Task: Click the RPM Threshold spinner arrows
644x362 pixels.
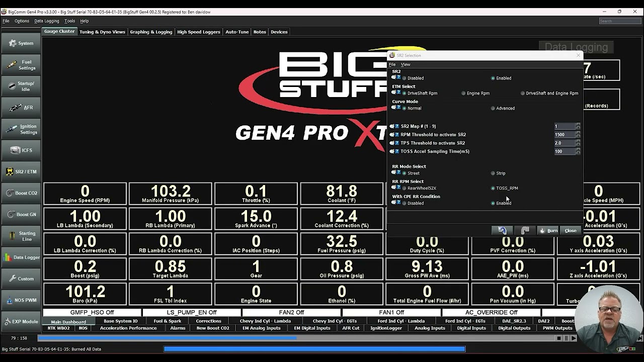Action: (578, 135)
